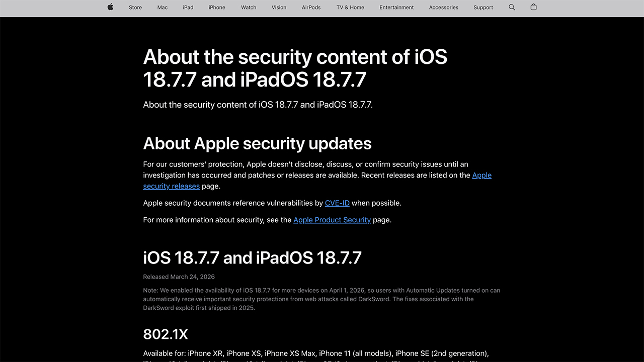Screen dimensions: 644x362
Task: Go to the Support section
Action: coord(483,8)
